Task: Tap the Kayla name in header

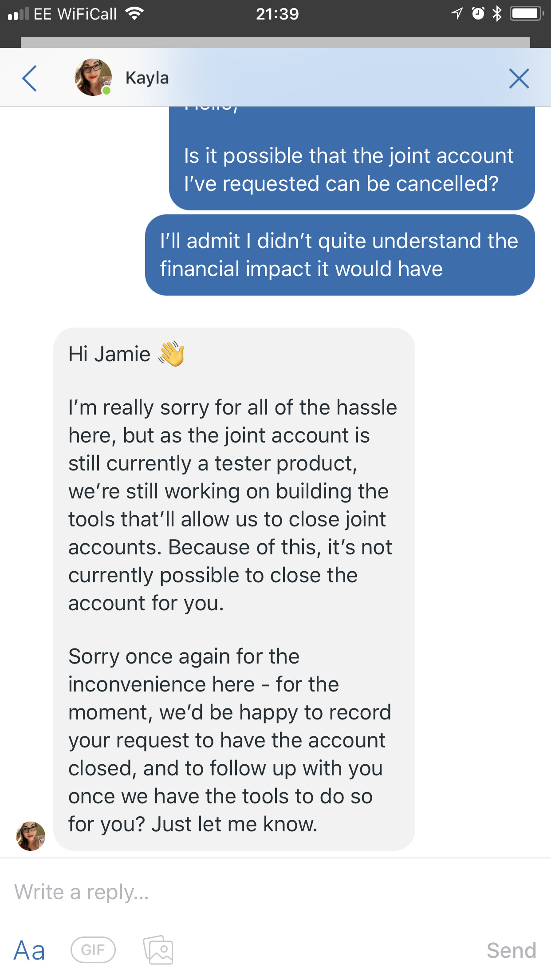Action: (147, 78)
